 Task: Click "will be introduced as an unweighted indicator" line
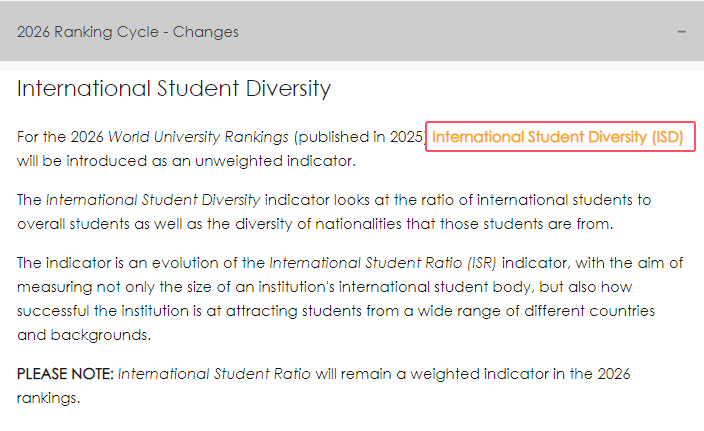coord(186,160)
